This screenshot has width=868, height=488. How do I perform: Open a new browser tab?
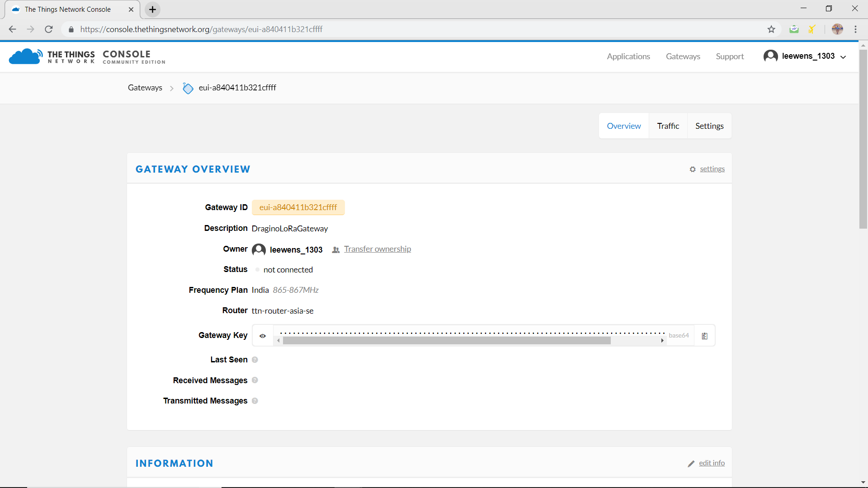tap(153, 9)
